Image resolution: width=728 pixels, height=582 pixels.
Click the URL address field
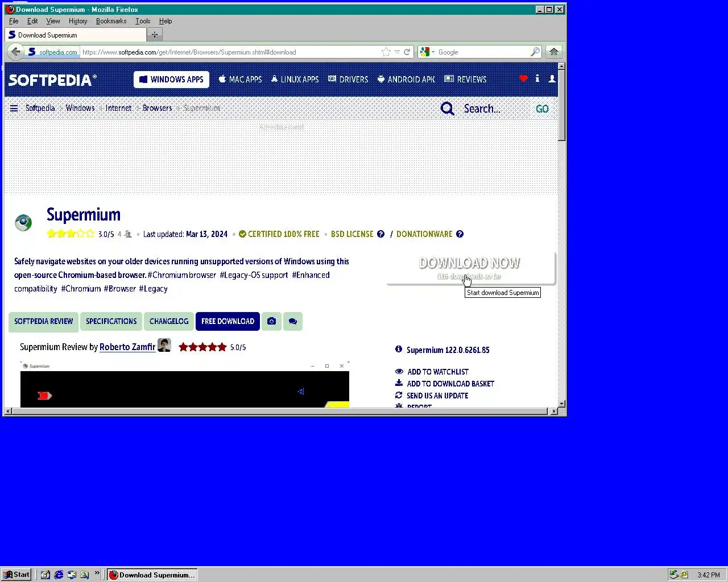point(230,52)
